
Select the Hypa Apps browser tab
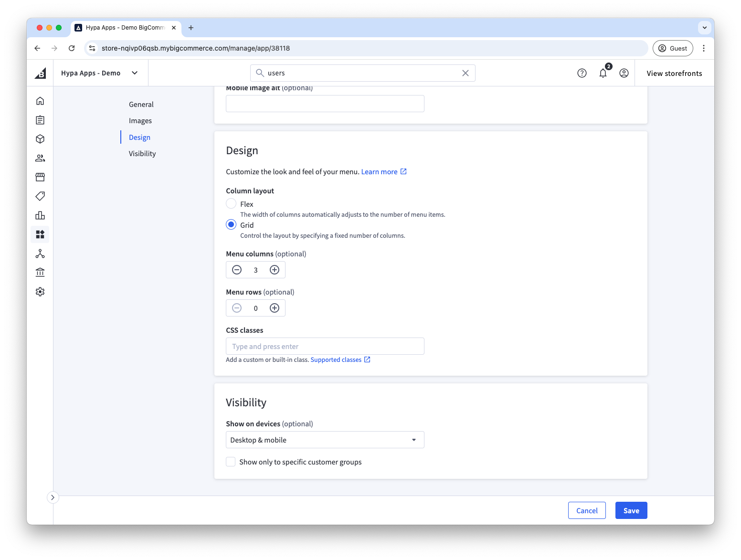126,28
